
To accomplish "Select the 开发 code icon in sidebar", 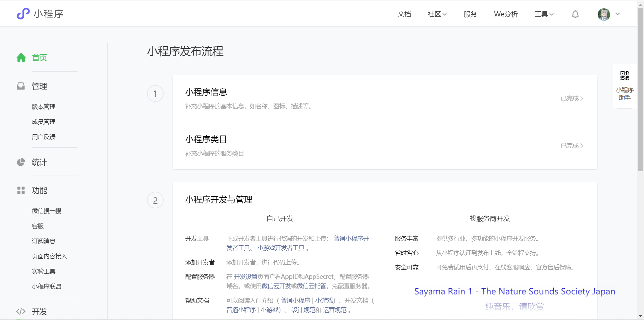I will pos(20,311).
